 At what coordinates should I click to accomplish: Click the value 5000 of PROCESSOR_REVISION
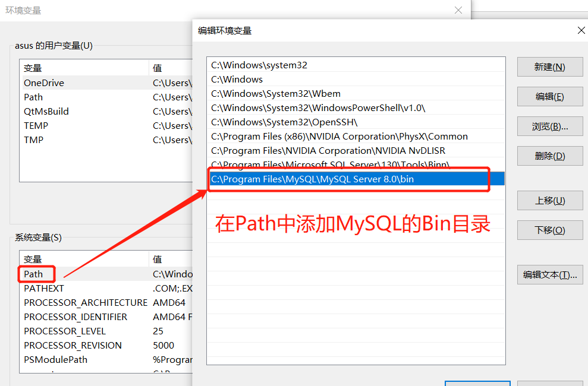(x=163, y=345)
